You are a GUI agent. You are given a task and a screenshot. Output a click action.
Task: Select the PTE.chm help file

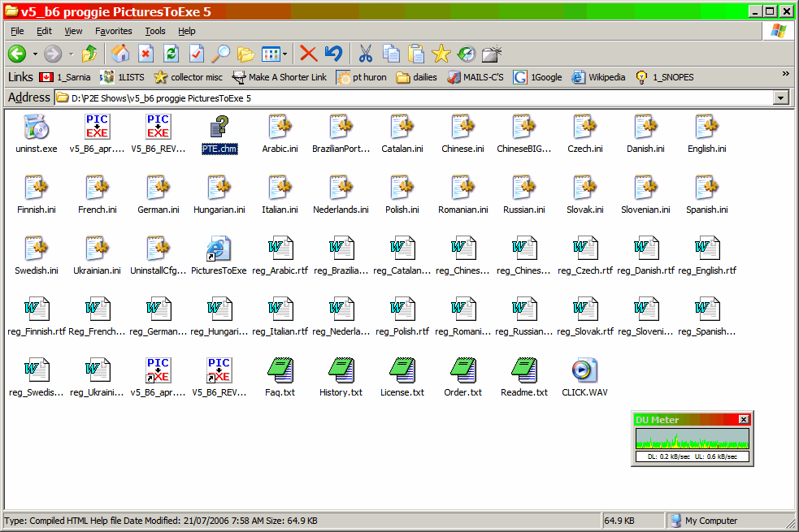click(x=219, y=134)
